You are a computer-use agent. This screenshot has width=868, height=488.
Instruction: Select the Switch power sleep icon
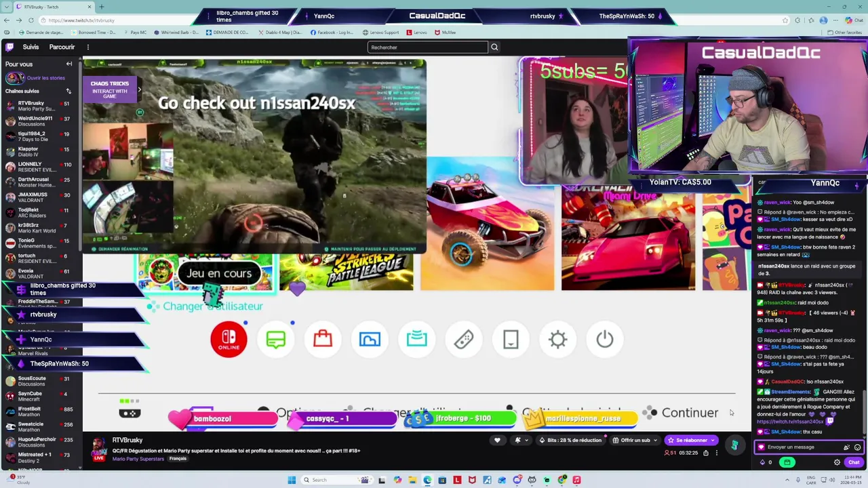(x=605, y=339)
